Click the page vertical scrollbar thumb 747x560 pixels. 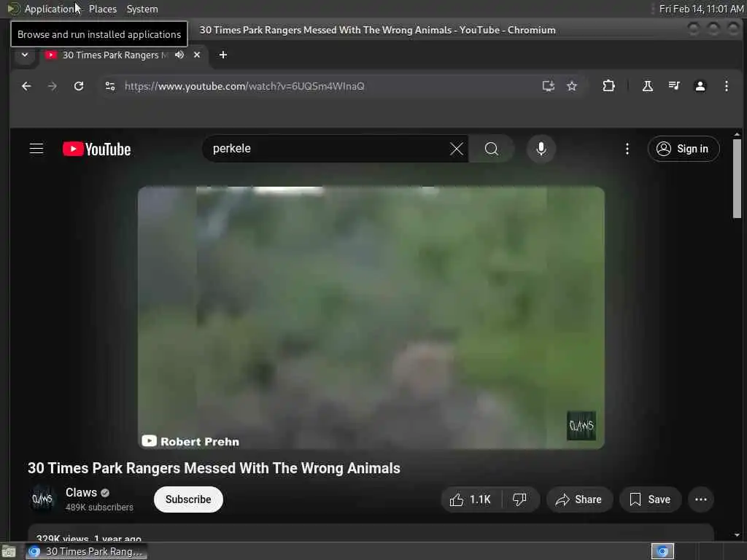click(x=737, y=178)
